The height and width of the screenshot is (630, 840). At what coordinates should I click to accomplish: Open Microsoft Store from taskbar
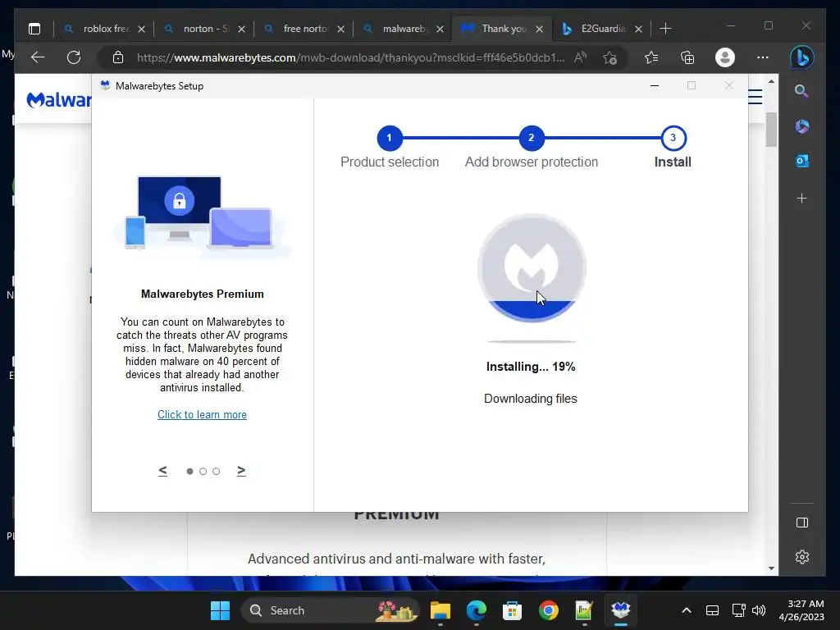[x=512, y=610]
